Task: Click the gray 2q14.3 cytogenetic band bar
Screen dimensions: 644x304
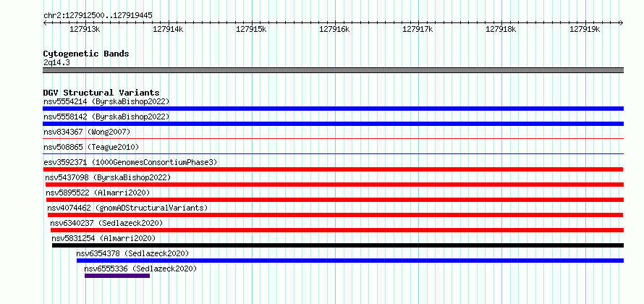Action: [x=333, y=70]
